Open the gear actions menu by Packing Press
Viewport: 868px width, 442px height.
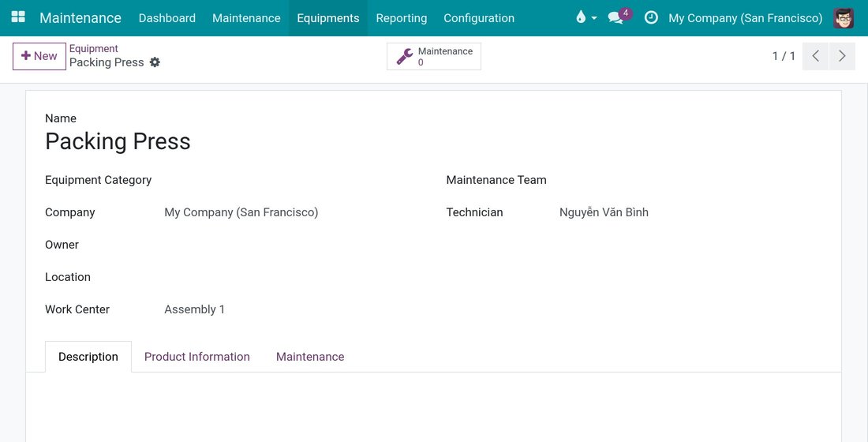(155, 62)
